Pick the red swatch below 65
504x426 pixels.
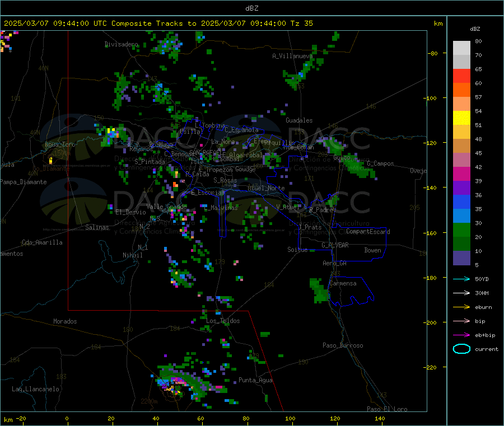coord(461,76)
